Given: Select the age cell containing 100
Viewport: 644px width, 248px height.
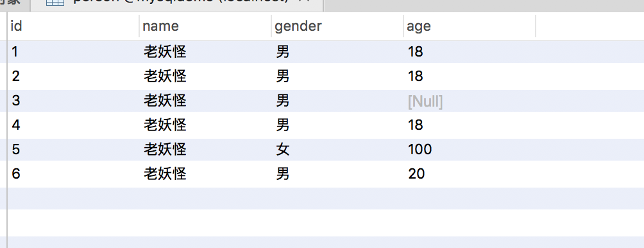Looking at the screenshot, I should (470, 149).
